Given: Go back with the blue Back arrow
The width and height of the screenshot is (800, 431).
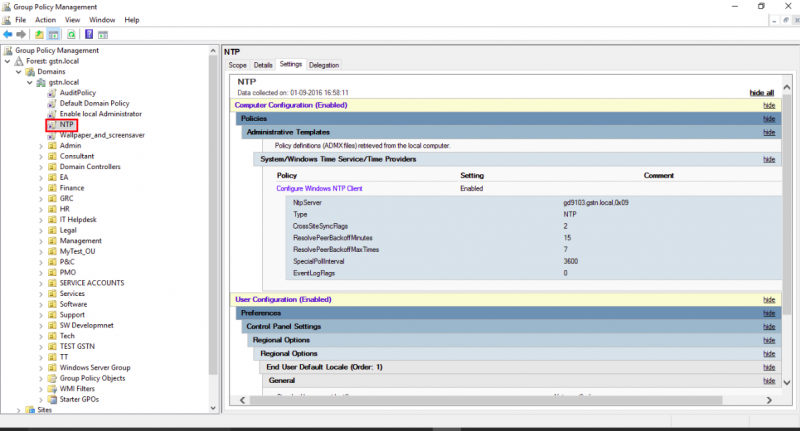Looking at the screenshot, I should [x=8, y=34].
